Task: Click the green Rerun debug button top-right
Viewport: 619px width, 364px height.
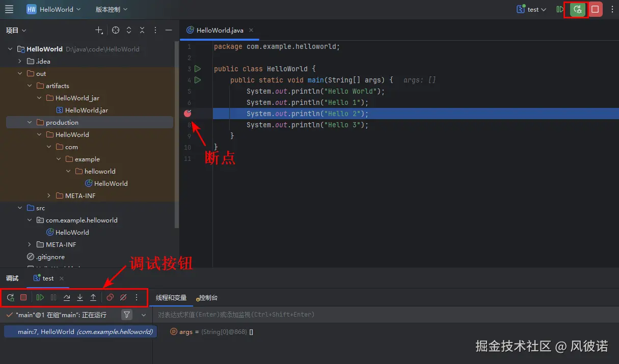Action: (x=577, y=9)
